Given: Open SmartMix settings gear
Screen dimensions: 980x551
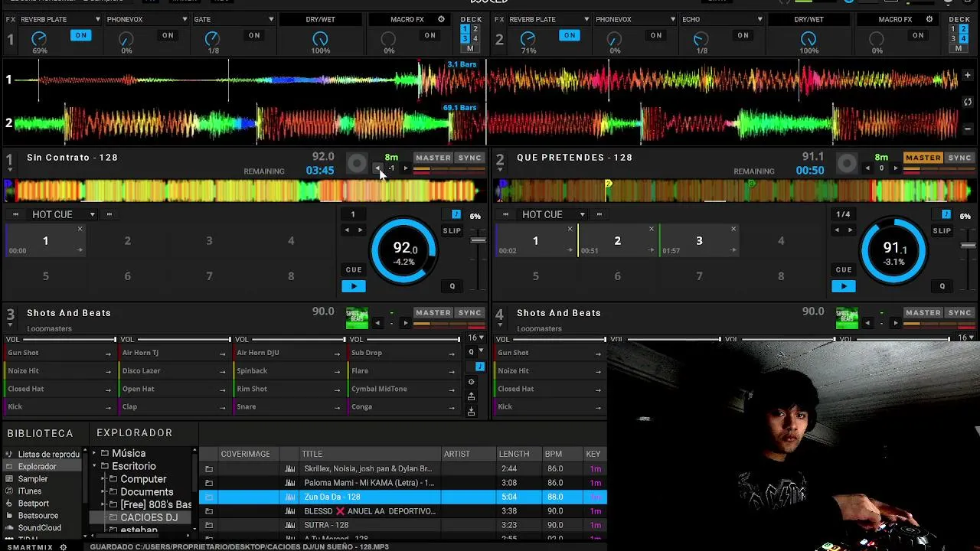Looking at the screenshot, I should [x=63, y=547].
